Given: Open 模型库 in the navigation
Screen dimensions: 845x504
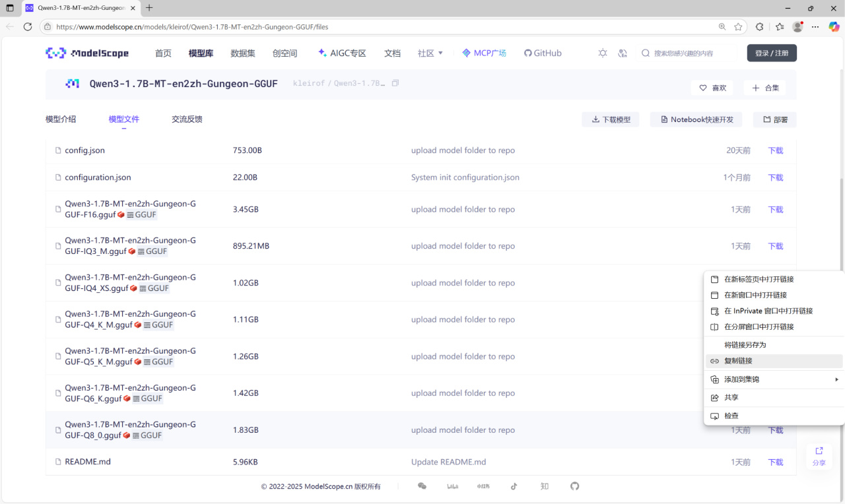Looking at the screenshot, I should 201,53.
